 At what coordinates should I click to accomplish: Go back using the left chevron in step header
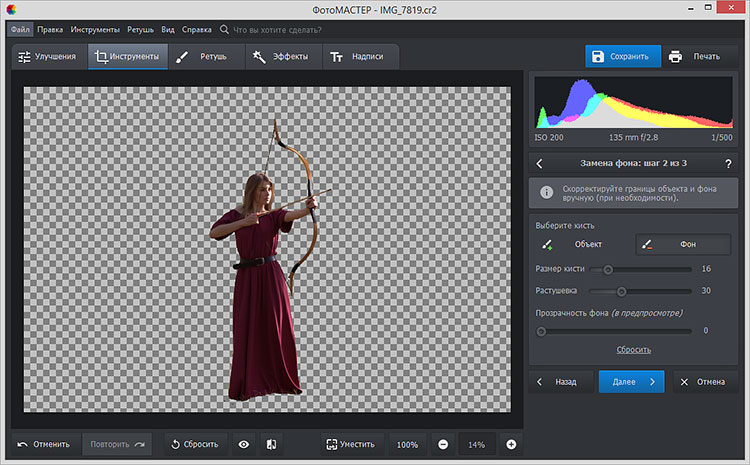pos(540,163)
